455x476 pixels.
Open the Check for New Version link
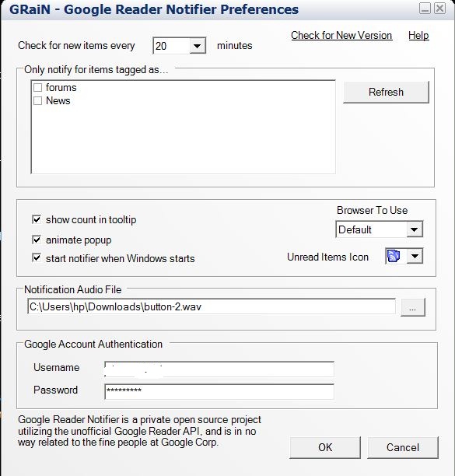[x=341, y=36]
